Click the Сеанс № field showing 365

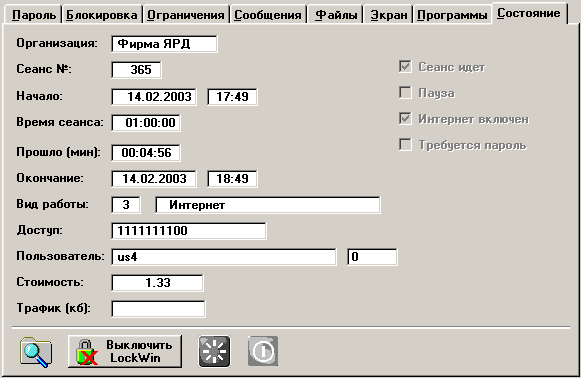pyautogui.click(x=136, y=70)
